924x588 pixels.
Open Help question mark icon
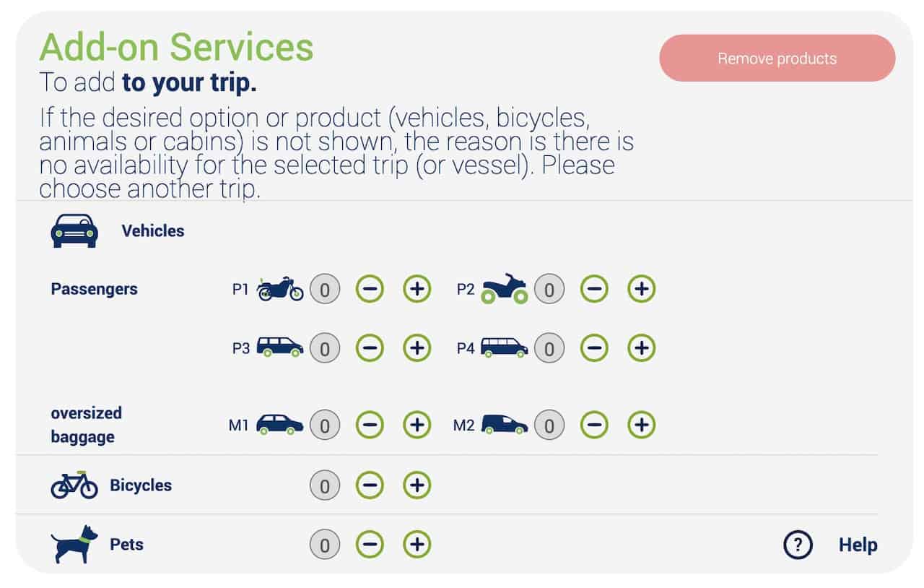tap(798, 545)
